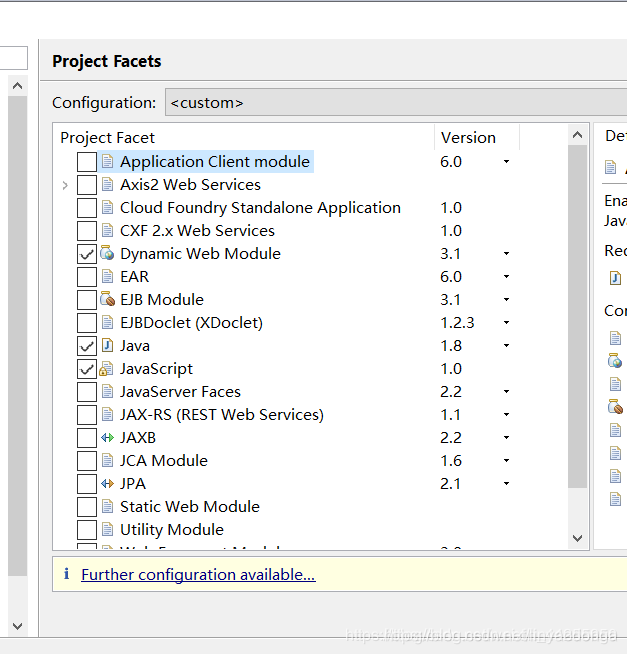Open the EJBDoclet version dropdown arrow

coord(506,322)
